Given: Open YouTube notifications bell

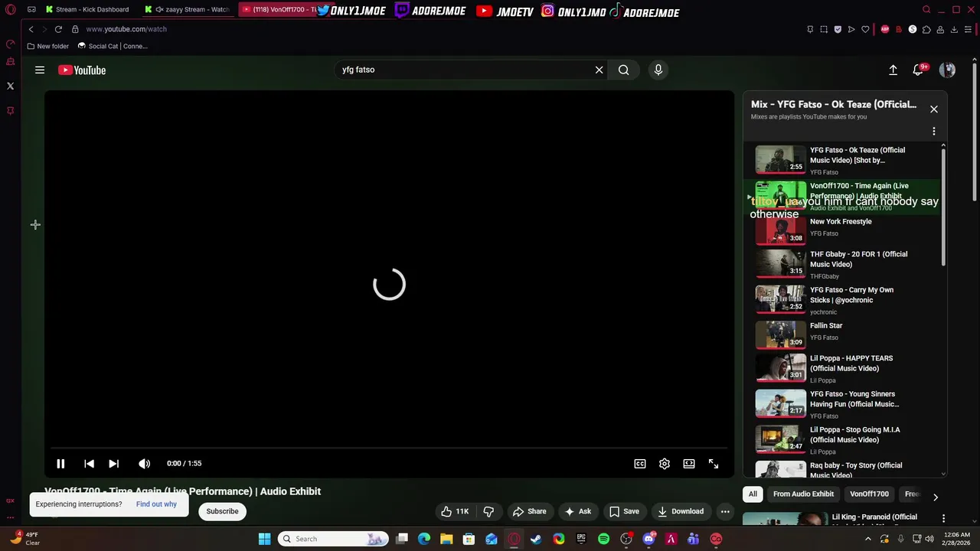Looking at the screenshot, I should click(918, 70).
